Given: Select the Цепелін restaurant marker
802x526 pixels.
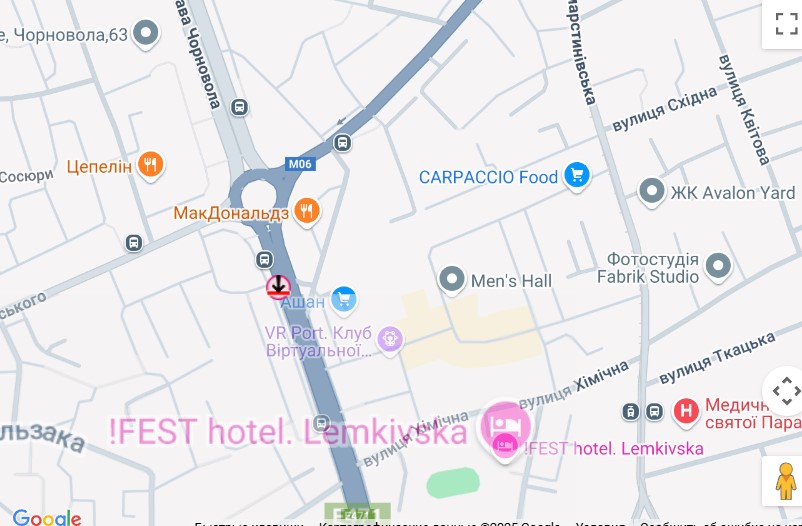Looking at the screenshot, I should tap(150, 165).
